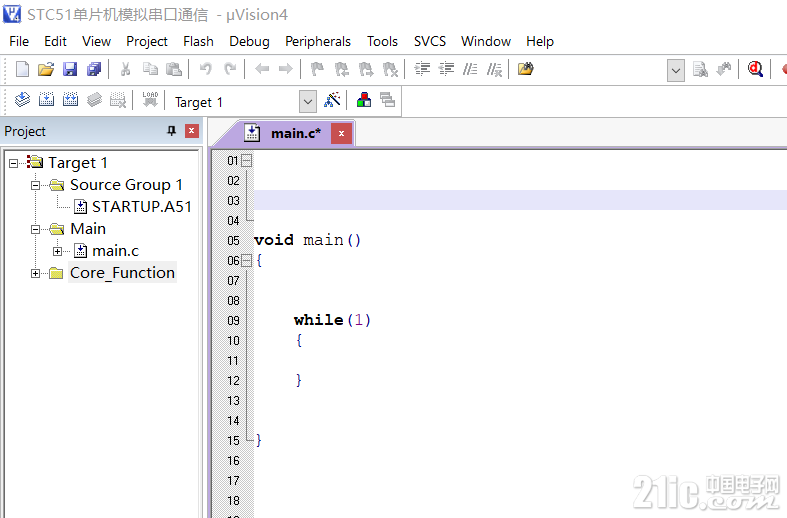The image size is (787, 518).
Task: Open Target 1 selection dropdown
Action: (308, 102)
